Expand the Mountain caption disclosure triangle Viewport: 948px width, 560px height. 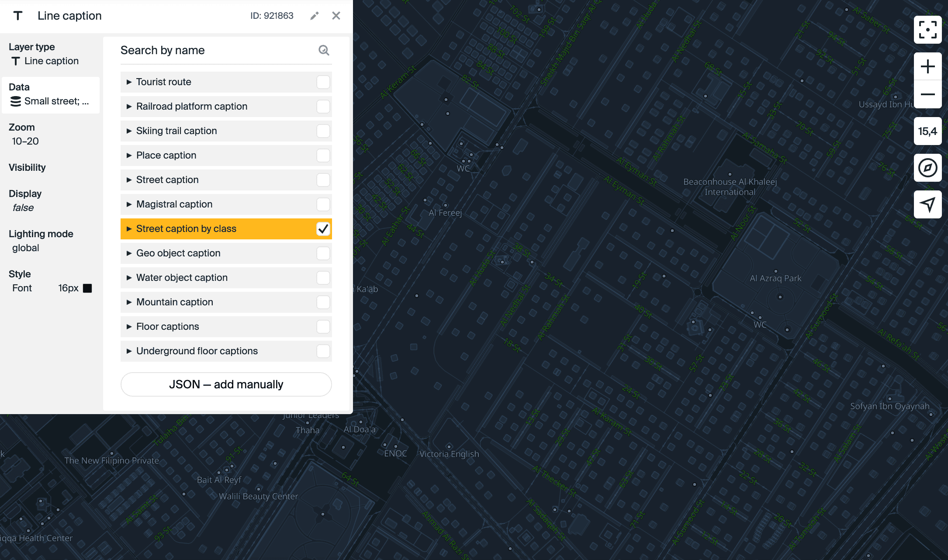129,302
